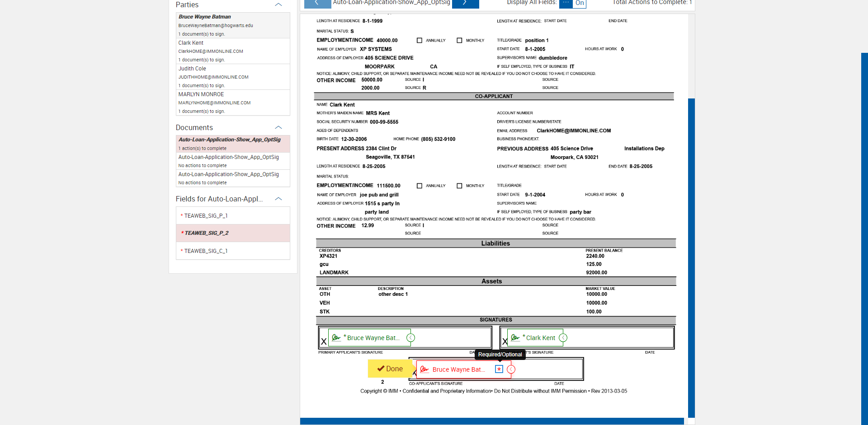Screen dimensions: 868x425
Task: Click the present balance 92000.00
Action: tap(597, 273)
